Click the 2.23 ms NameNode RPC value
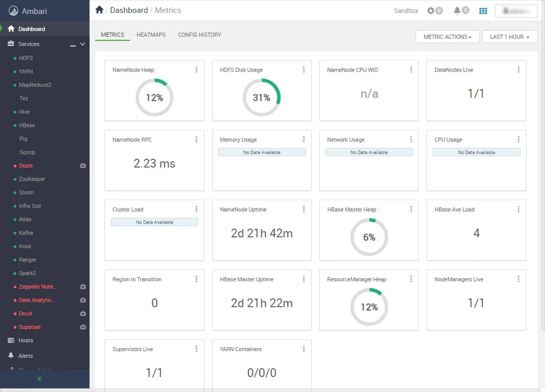 (154, 163)
